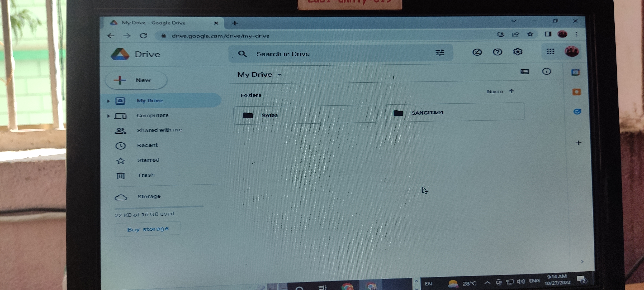Expand My Drive tree in sidebar
The image size is (644, 290).
point(108,101)
